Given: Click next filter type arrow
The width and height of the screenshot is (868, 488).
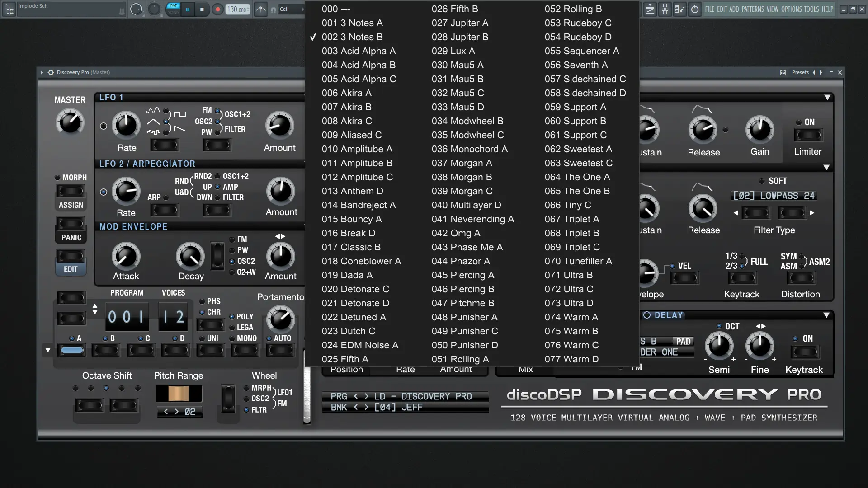Looking at the screenshot, I should 812,213.
